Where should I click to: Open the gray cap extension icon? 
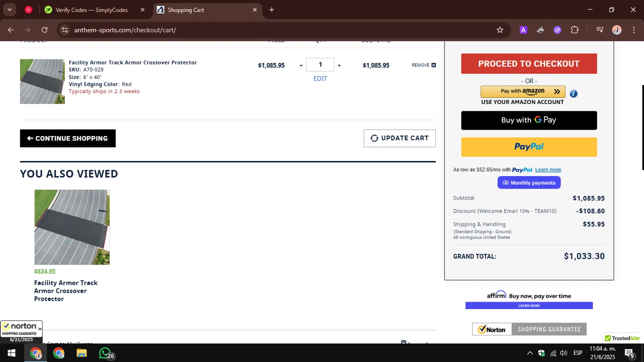click(541, 30)
